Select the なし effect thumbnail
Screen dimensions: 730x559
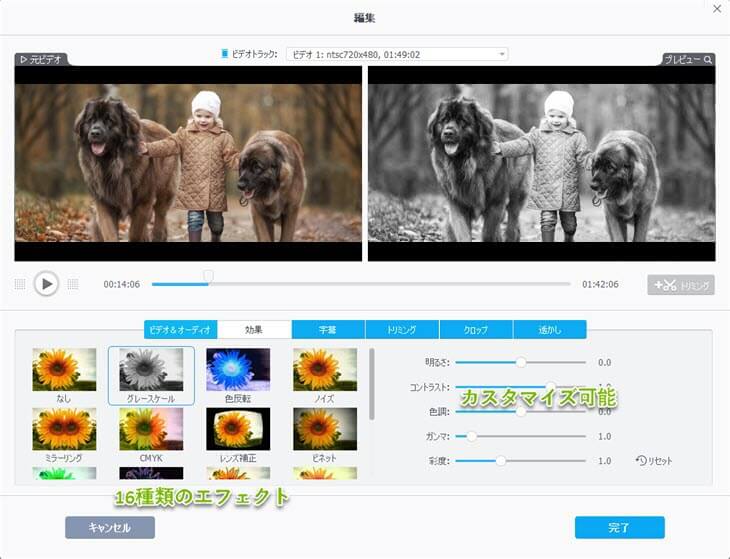tap(64, 370)
